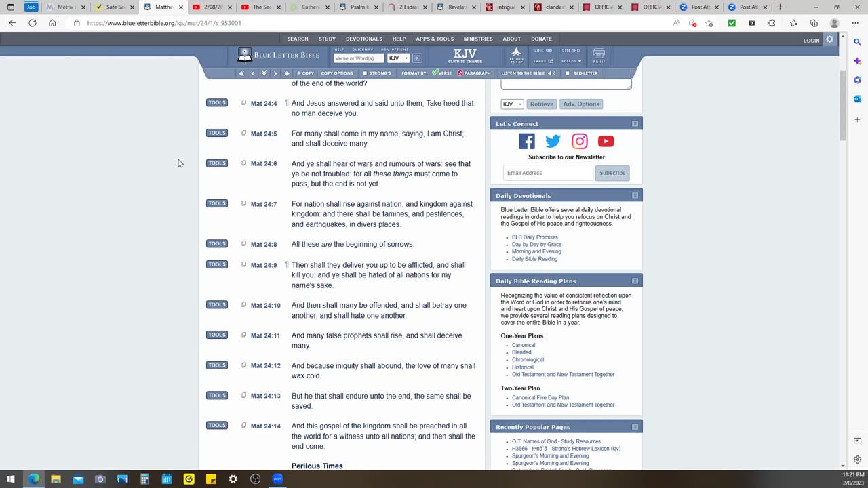This screenshot has width=868, height=488.
Task: Open the APPS & TOOLS menu
Action: 435,39
